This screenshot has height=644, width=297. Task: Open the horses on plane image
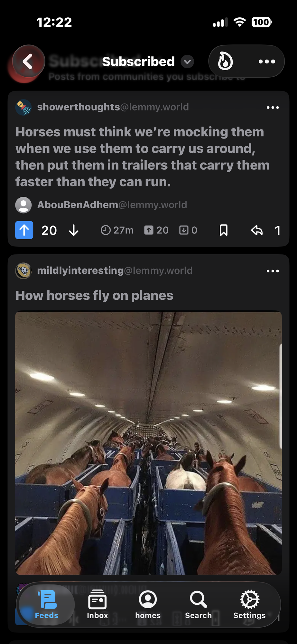(148, 443)
